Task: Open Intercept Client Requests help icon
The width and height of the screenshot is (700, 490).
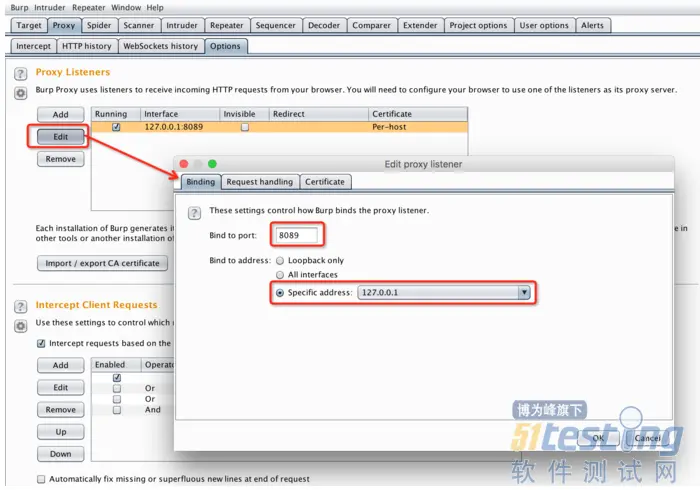Action: 21,306
